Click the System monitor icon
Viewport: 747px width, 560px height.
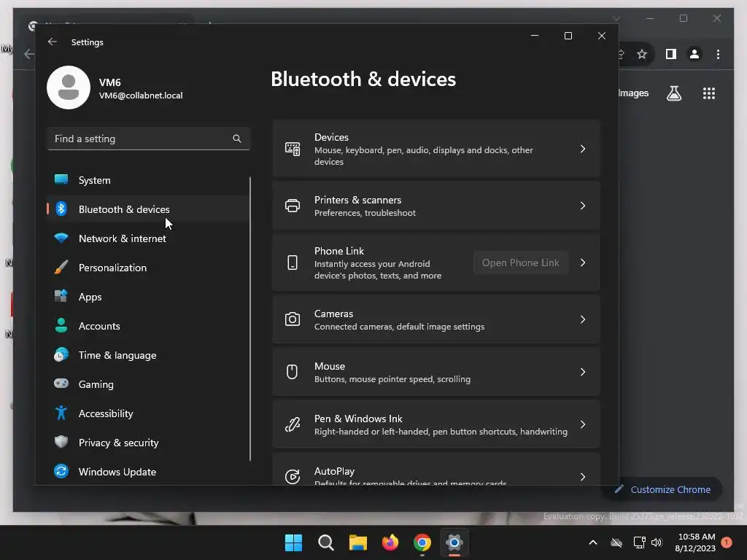pos(61,179)
